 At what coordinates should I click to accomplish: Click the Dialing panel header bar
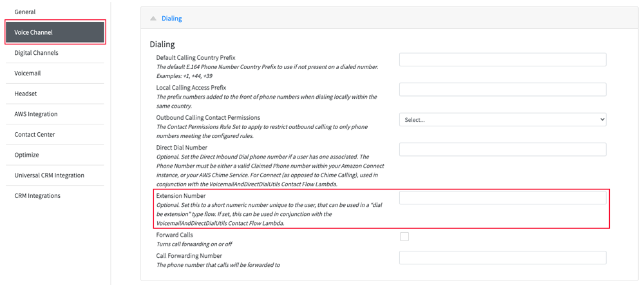390,19
